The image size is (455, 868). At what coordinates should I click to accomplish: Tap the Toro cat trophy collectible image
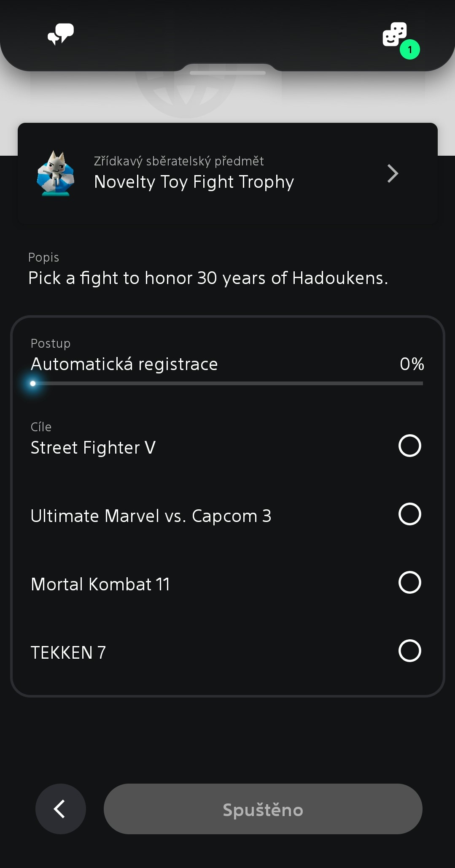pyautogui.click(x=56, y=173)
